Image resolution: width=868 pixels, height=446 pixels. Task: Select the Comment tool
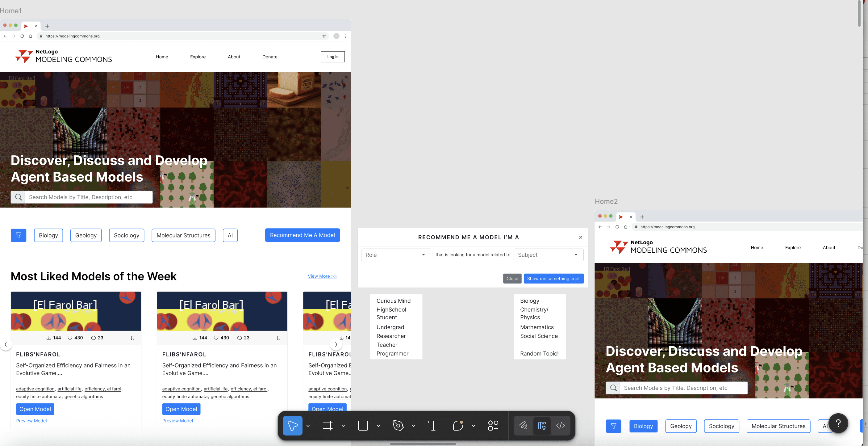[x=458, y=425]
